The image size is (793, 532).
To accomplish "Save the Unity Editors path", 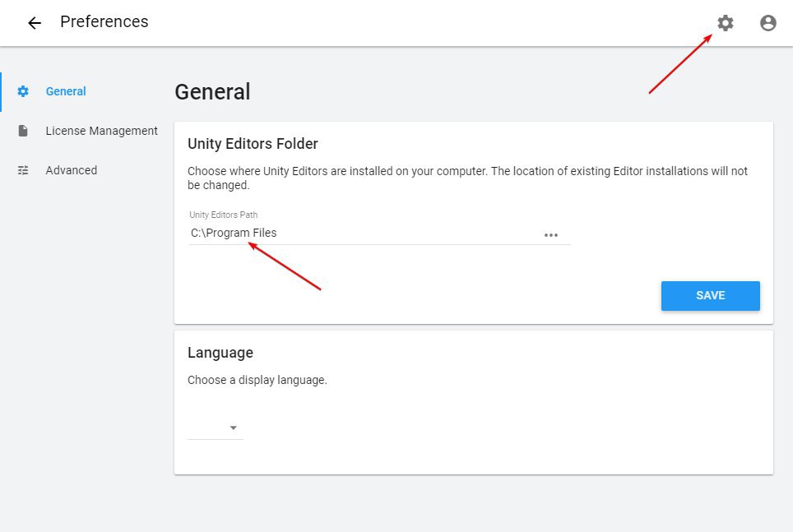I will pos(710,296).
